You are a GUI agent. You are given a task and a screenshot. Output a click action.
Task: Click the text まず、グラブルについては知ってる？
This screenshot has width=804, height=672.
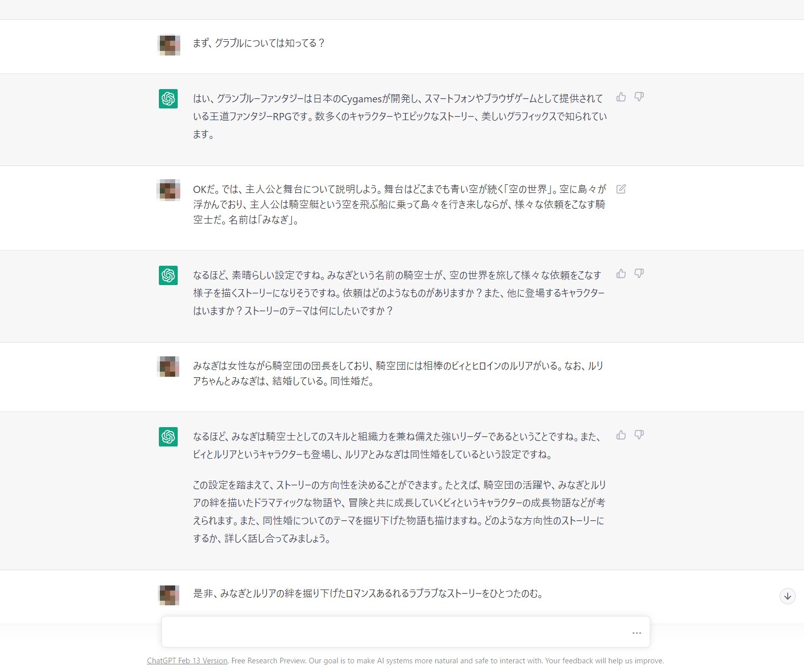tap(259, 43)
